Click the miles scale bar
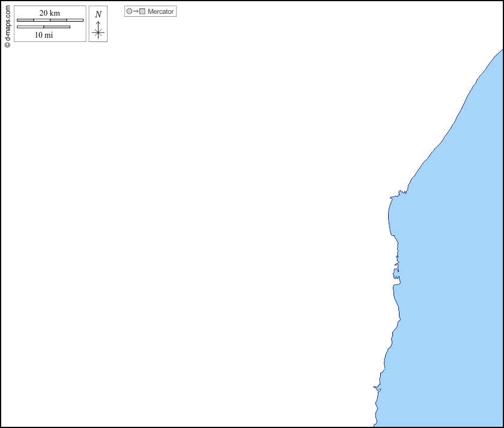 (43, 27)
